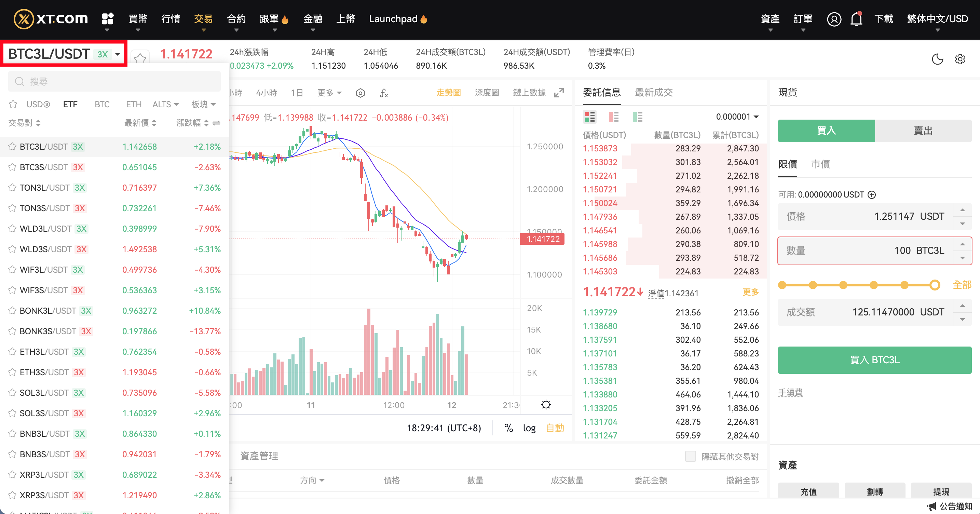Image resolution: width=980 pixels, height=514 pixels.
Task: Star the ETH3L/USDT pair
Action: (12, 352)
